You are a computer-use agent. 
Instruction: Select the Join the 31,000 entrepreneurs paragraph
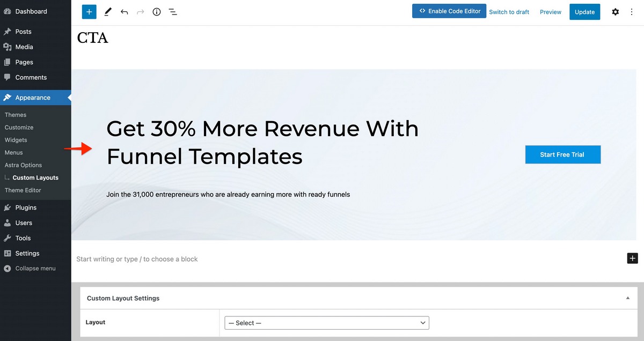[x=228, y=194]
